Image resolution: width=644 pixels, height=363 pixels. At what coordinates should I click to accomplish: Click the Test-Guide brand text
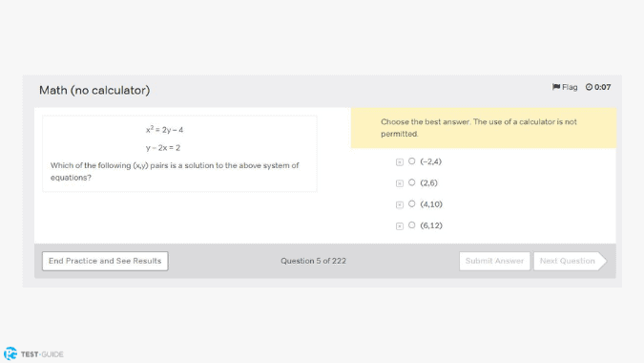(x=42, y=354)
